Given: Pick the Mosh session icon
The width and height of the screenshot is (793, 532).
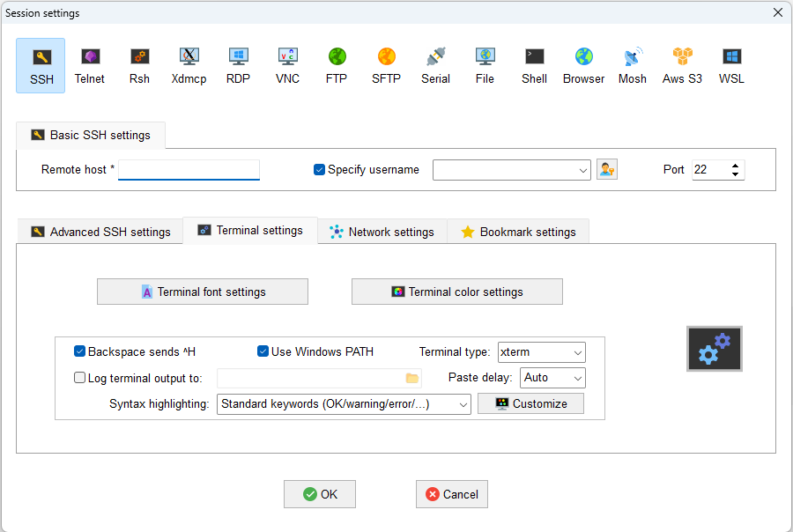Looking at the screenshot, I should click(633, 66).
